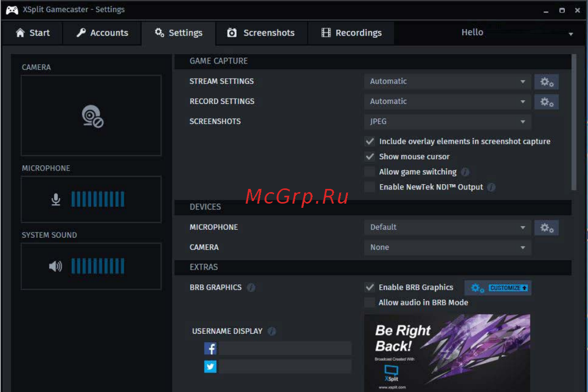Click the microphone icon to mute mic
The width and height of the screenshot is (588, 392).
[x=56, y=199]
